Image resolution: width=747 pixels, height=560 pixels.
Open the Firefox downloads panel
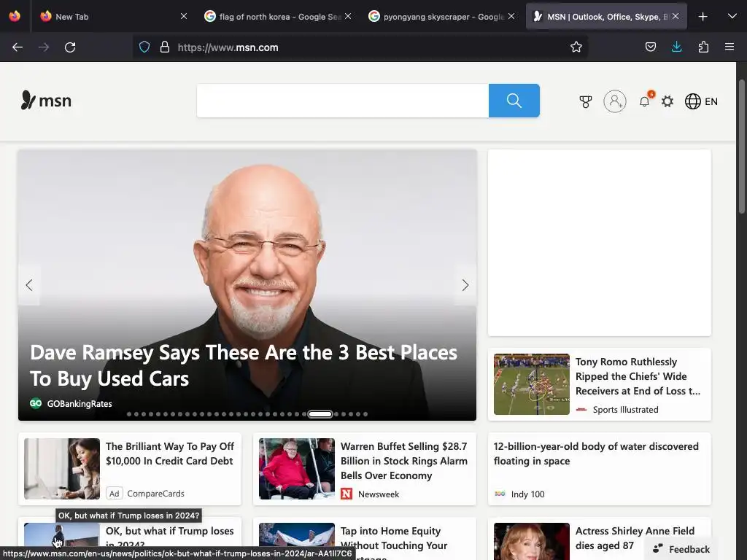tap(676, 47)
